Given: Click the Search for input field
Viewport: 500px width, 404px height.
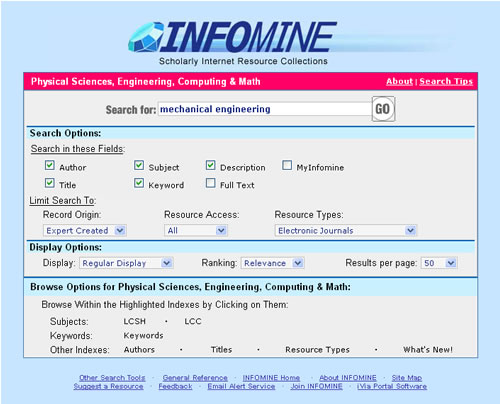Looking at the screenshot, I should [264, 109].
